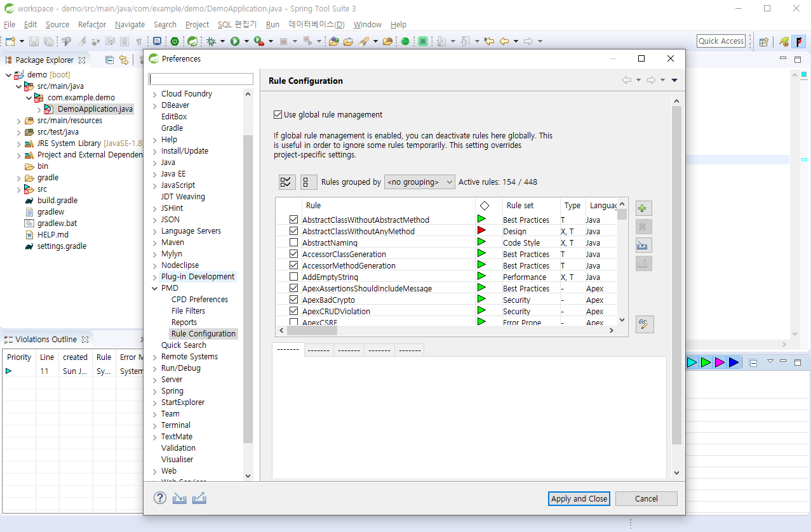Switch to the Violations Outline tab
The image size is (811, 532).
pyautogui.click(x=46, y=339)
